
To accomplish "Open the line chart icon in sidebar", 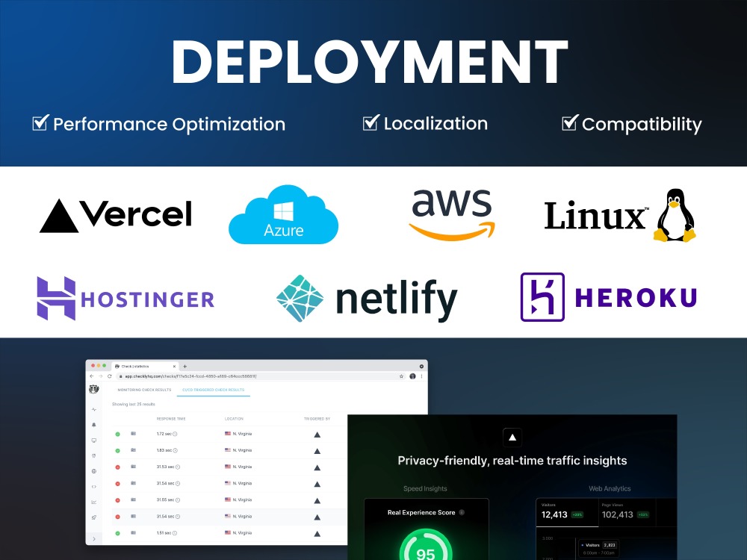I will coord(94,502).
